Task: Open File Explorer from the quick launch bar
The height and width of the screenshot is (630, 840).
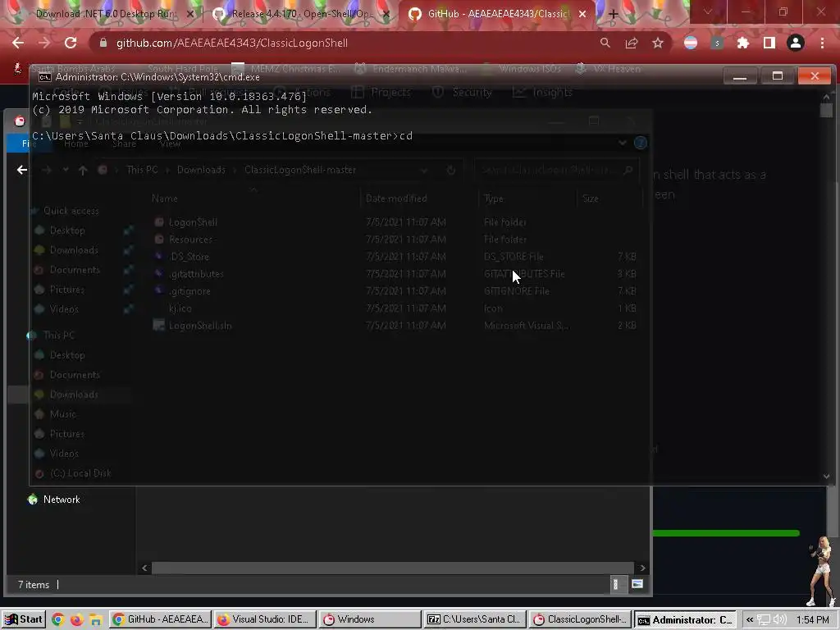Action: pyautogui.click(x=96, y=620)
